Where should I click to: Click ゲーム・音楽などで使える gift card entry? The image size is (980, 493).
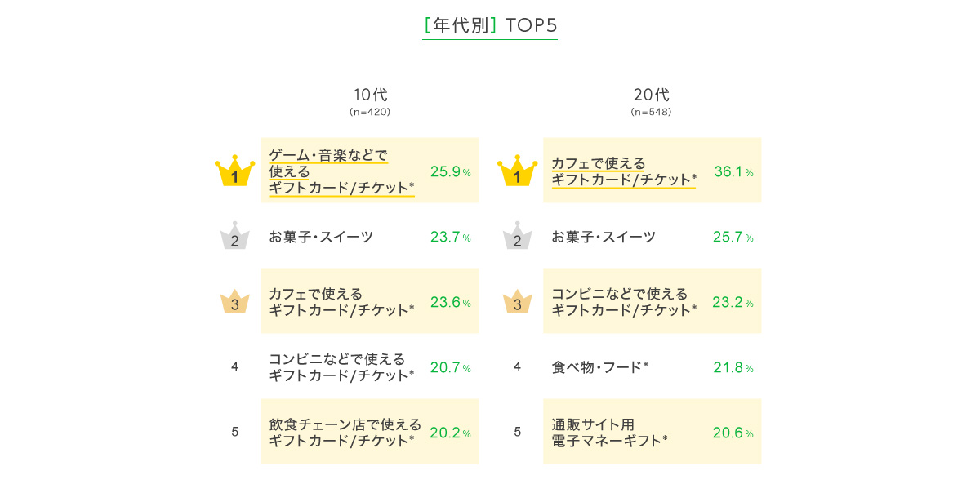(x=341, y=171)
